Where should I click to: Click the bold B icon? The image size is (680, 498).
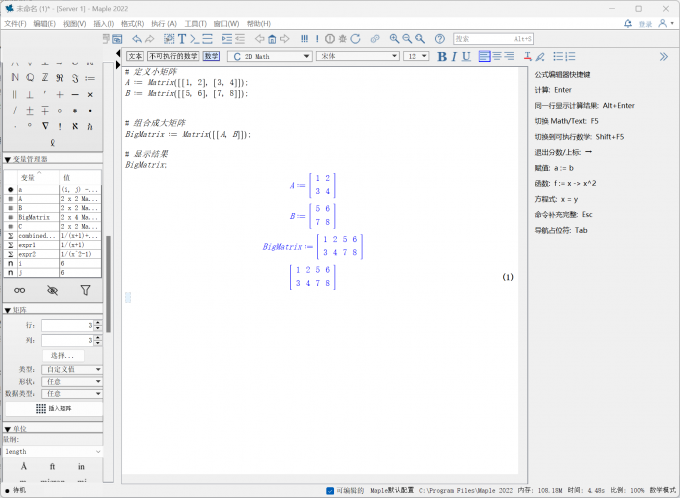[442, 56]
